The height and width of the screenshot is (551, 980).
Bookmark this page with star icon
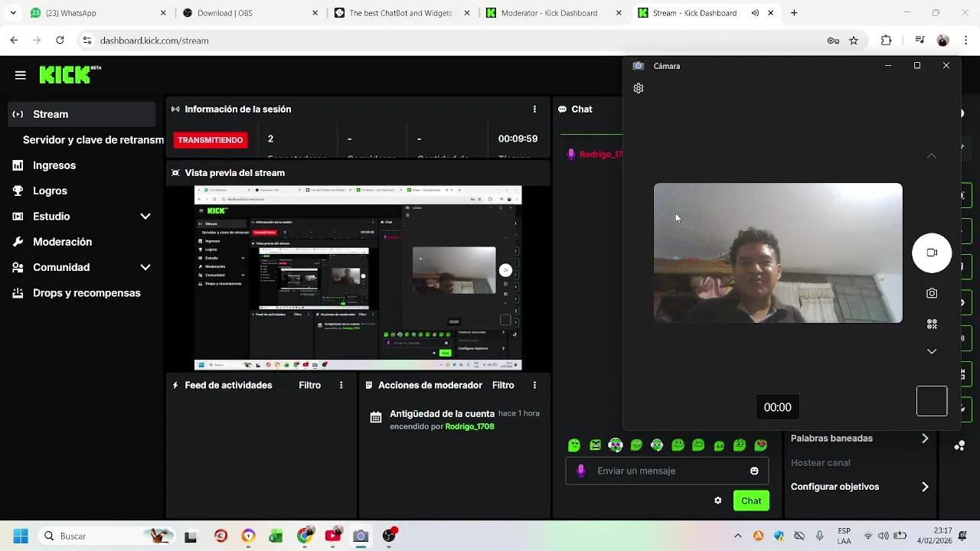(854, 41)
